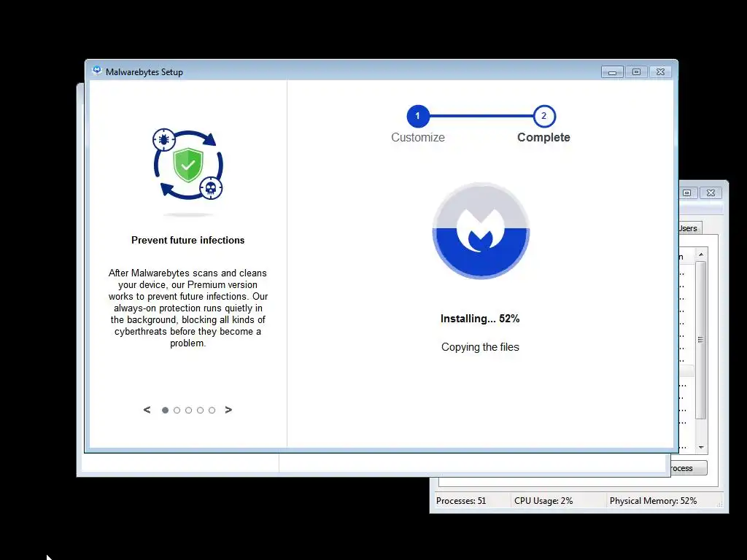Click the Customize step label
Screen dimensions: 747x560
pyautogui.click(x=418, y=138)
